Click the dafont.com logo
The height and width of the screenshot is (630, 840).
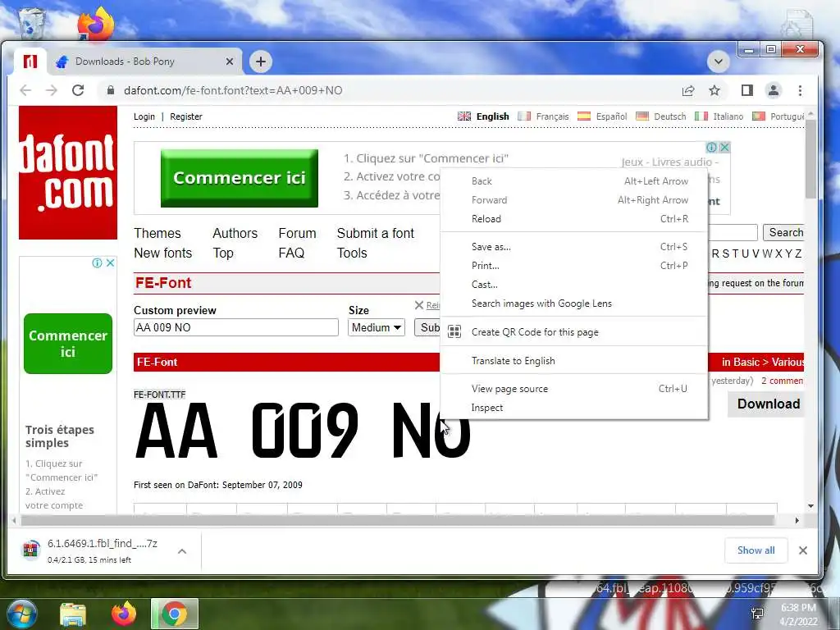(x=68, y=172)
